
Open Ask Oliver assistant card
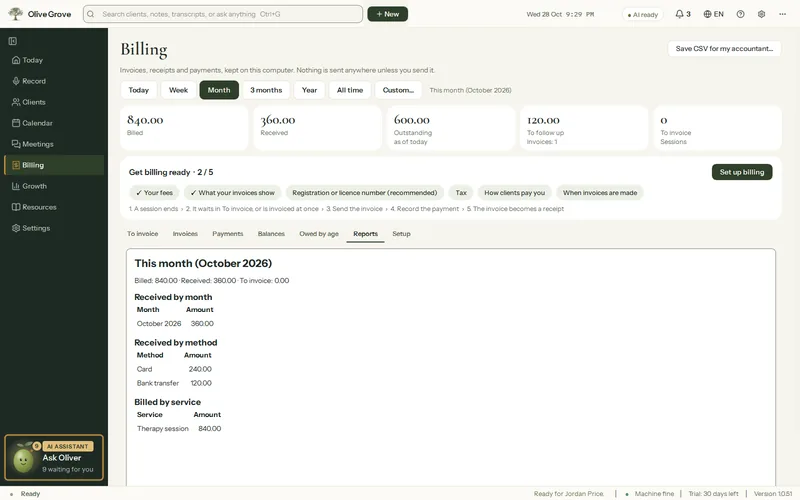pyautogui.click(x=54, y=458)
